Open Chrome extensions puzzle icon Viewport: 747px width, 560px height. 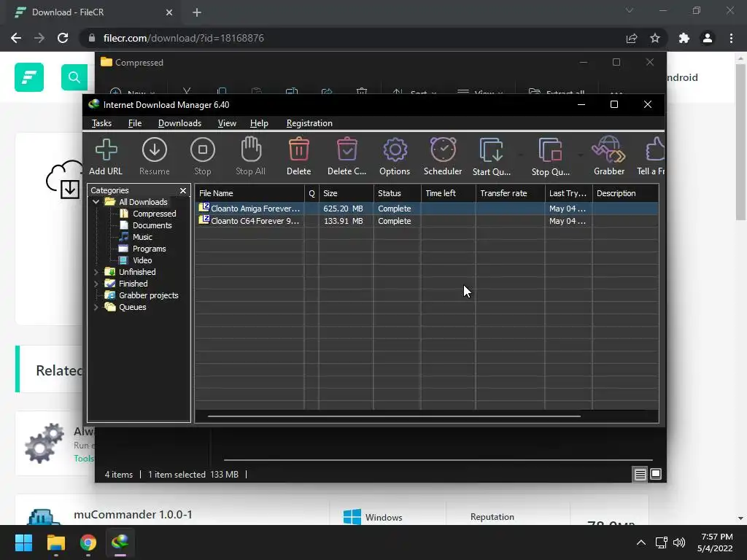(684, 38)
